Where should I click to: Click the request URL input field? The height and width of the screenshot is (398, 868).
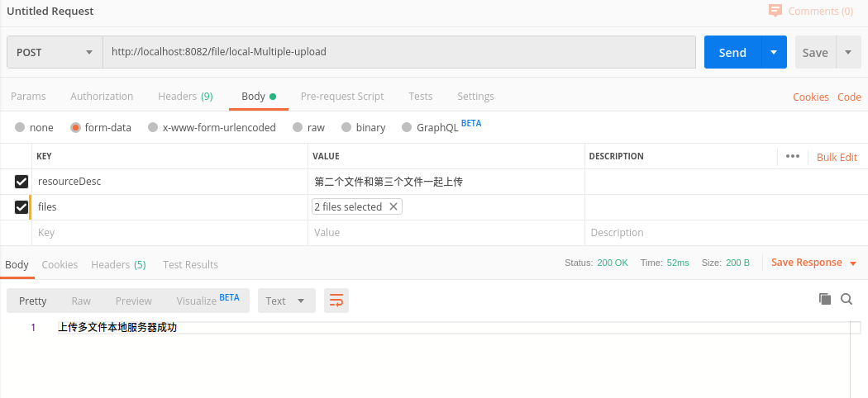pyautogui.click(x=398, y=52)
